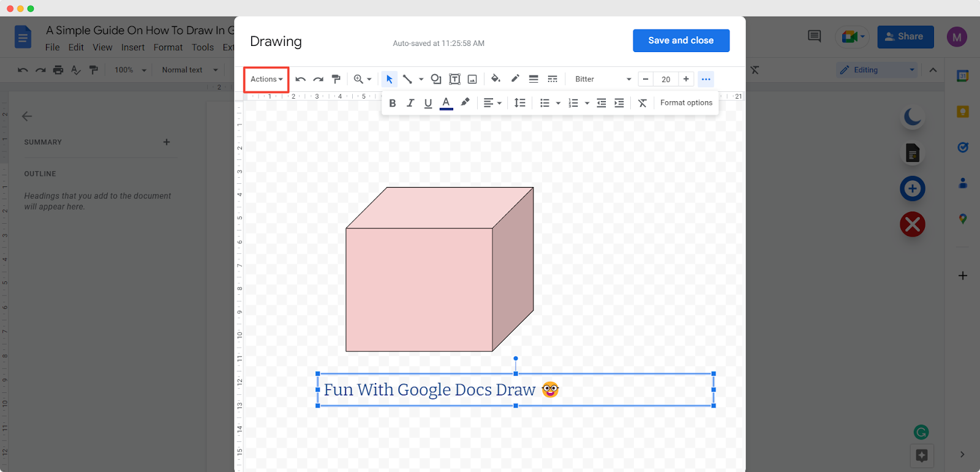The image size is (980, 472).
Task: Pick the select arrow tool
Action: click(x=389, y=79)
